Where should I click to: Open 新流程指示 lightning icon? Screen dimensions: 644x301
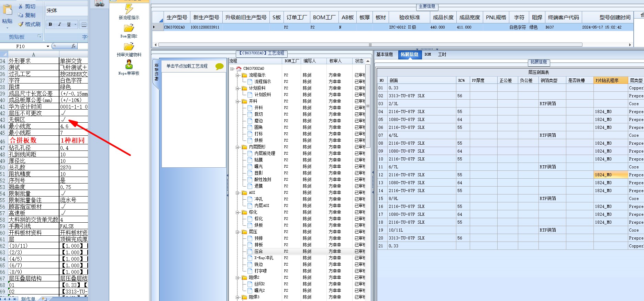129,9
